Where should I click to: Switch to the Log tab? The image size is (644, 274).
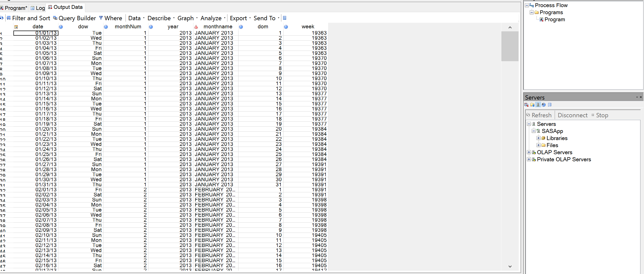pos(38,8)
